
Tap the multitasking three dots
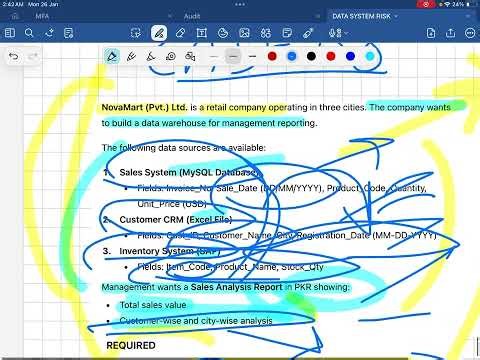tap(240, 4)
